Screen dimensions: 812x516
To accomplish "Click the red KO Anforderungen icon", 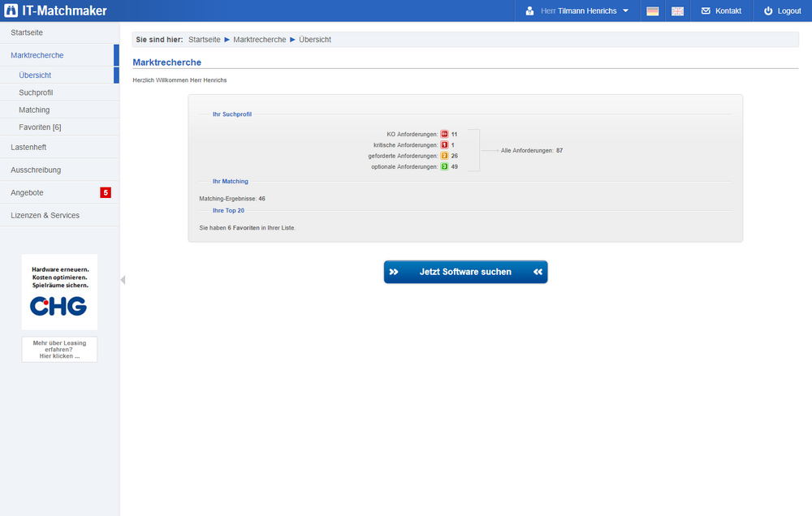I will 444,134.
